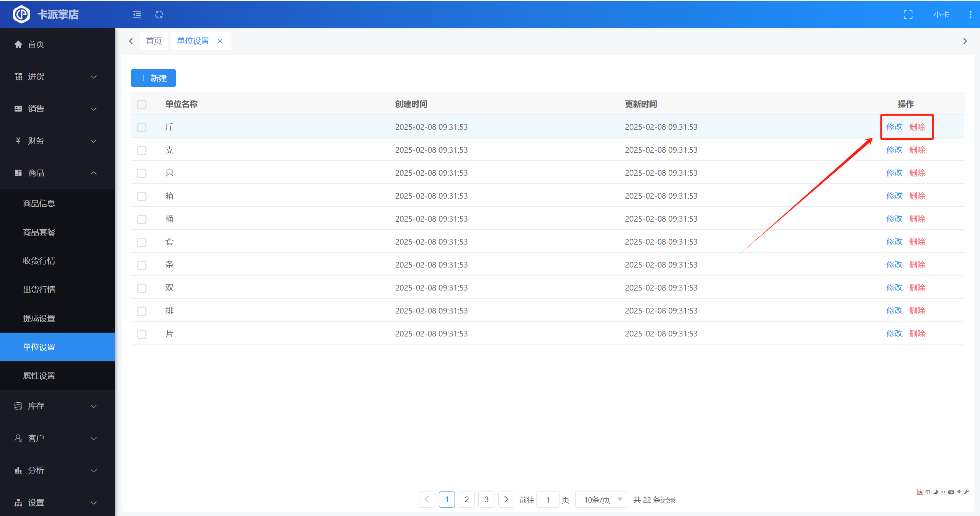Go to next page arrow
The image size is (980, 516).
pyautogui.click(x=506, y=499)
